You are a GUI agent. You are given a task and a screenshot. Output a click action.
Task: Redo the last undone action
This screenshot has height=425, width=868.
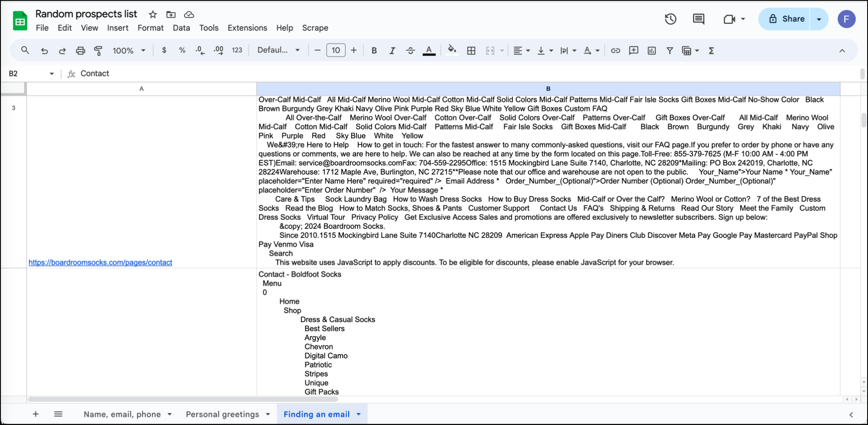[62, 50]
